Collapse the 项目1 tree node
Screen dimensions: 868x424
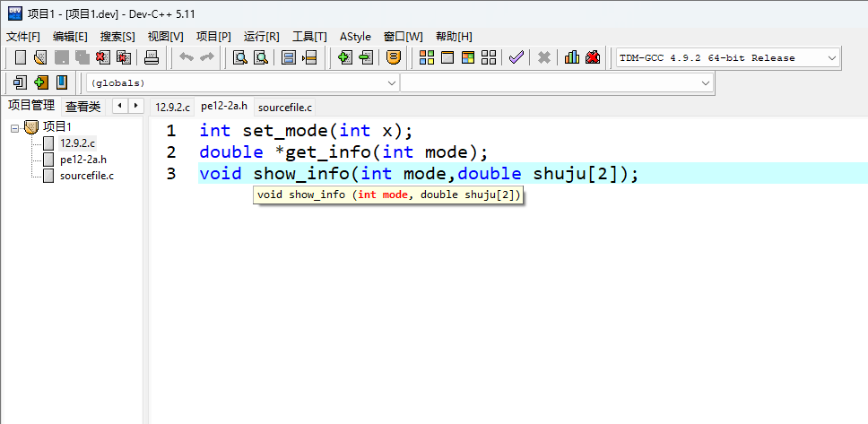click(14, 128)
